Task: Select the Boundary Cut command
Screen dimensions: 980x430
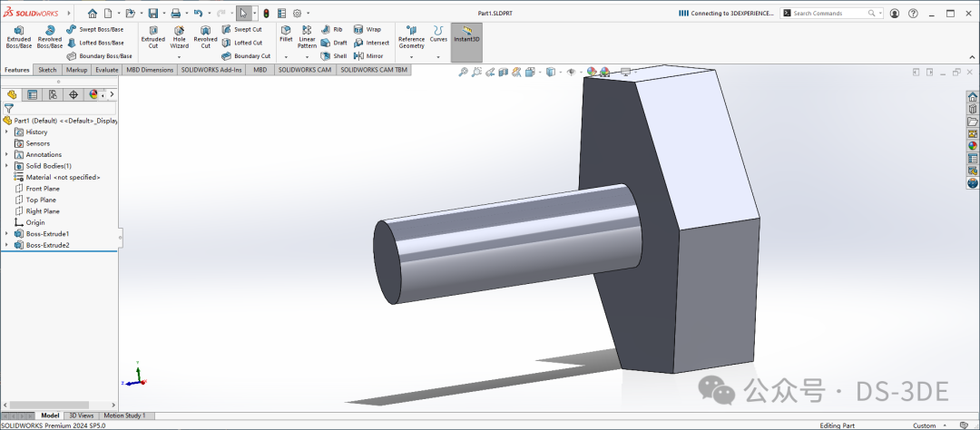Action: (246, 55)
